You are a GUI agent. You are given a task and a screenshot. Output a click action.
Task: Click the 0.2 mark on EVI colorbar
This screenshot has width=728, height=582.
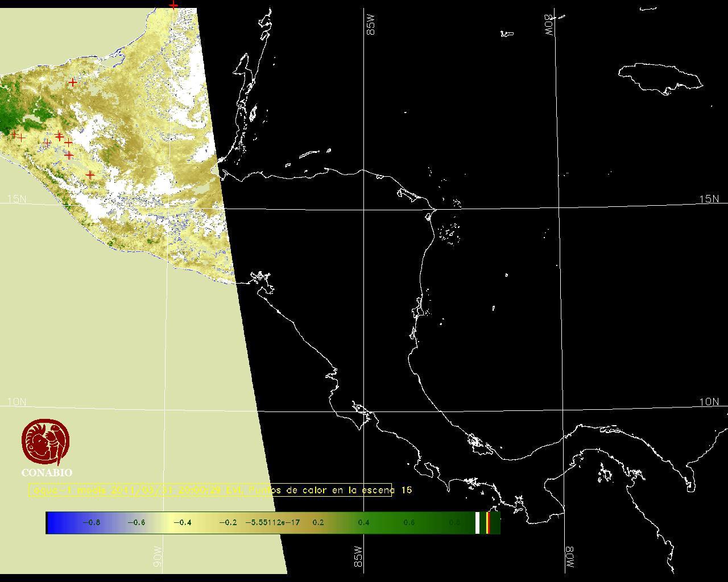click(x=318, y=522)
